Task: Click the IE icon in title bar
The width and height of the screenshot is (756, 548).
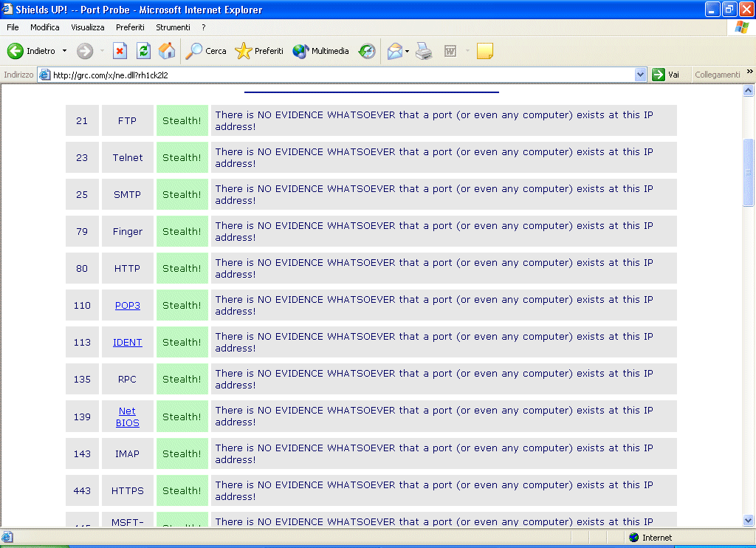Action: (7, 9)
